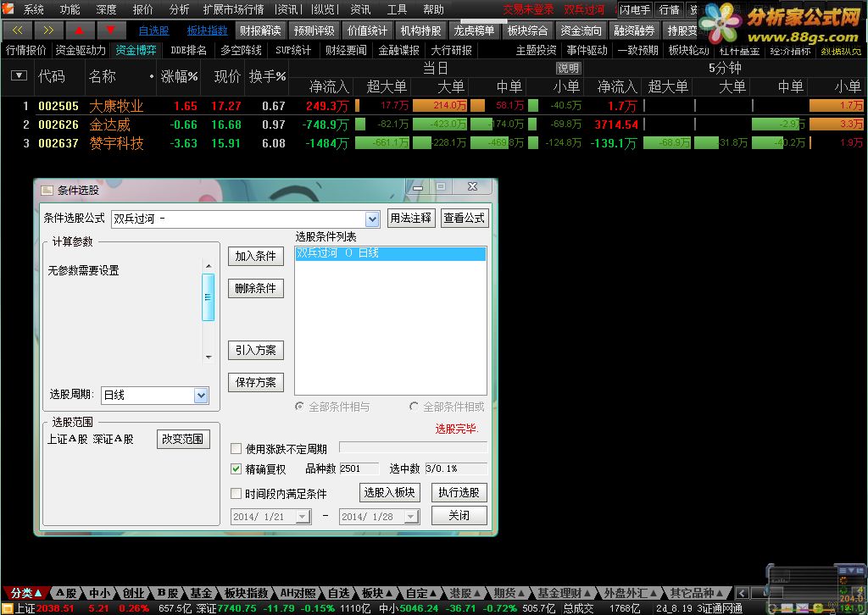This screenshot has height=615, width=868.
Task: Select the 全部条件相与 radio button
Action: [x=299, y=407]
